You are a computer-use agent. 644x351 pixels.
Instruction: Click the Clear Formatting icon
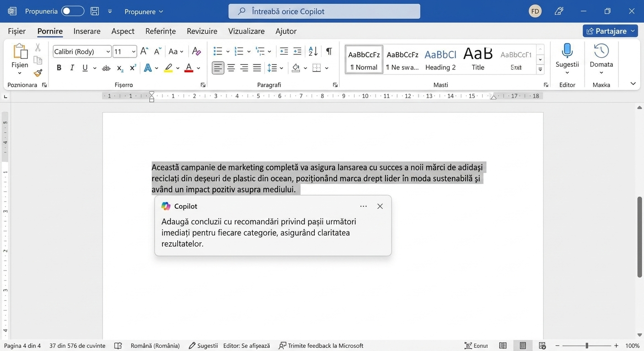(196, 51)
